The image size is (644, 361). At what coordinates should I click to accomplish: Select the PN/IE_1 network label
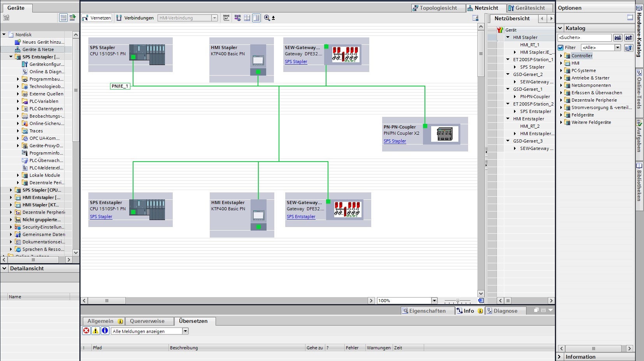pos(120,86)
